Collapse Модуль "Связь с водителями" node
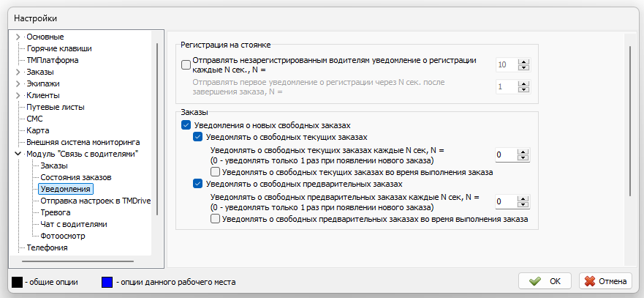Screen dimensions: 644x298 point(18,154)
